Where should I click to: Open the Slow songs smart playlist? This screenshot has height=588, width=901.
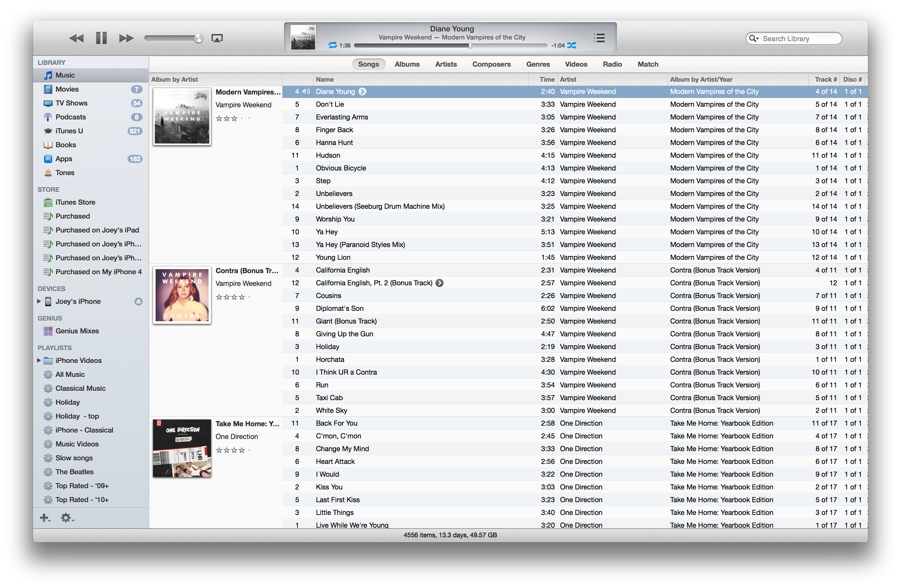(91, 458)
